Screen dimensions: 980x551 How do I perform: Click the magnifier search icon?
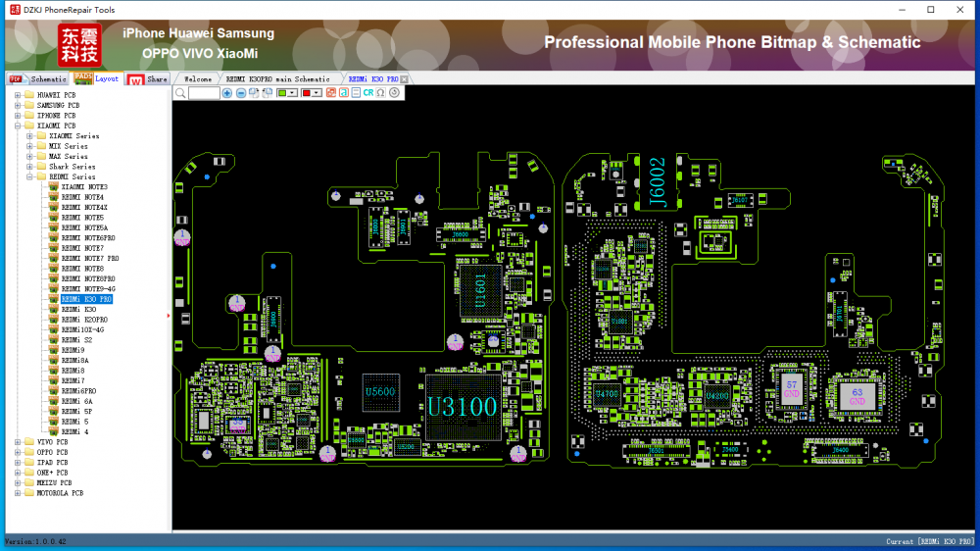[x=180, y=93]
